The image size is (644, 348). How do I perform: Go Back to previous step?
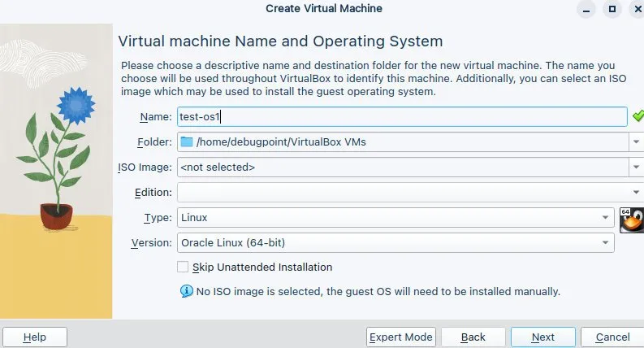click(473, 337)
